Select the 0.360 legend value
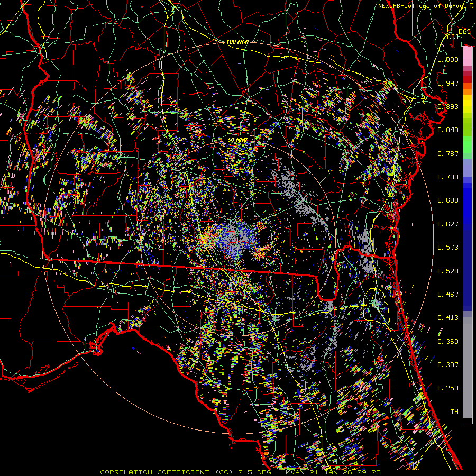This screenshot has height=476, width=476. pos(448,342)
